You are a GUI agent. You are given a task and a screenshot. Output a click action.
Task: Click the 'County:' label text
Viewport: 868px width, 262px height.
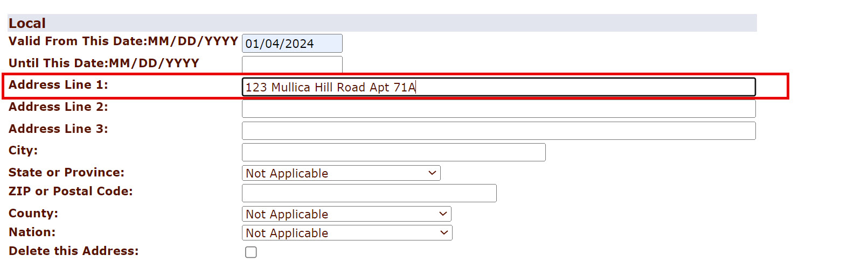pos(33,214)
